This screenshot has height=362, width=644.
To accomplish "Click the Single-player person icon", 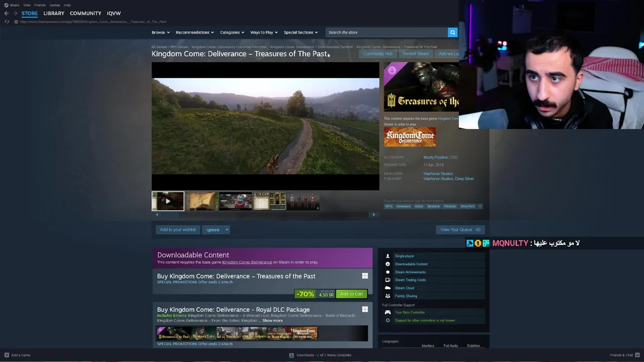I will tap(387, 256).
